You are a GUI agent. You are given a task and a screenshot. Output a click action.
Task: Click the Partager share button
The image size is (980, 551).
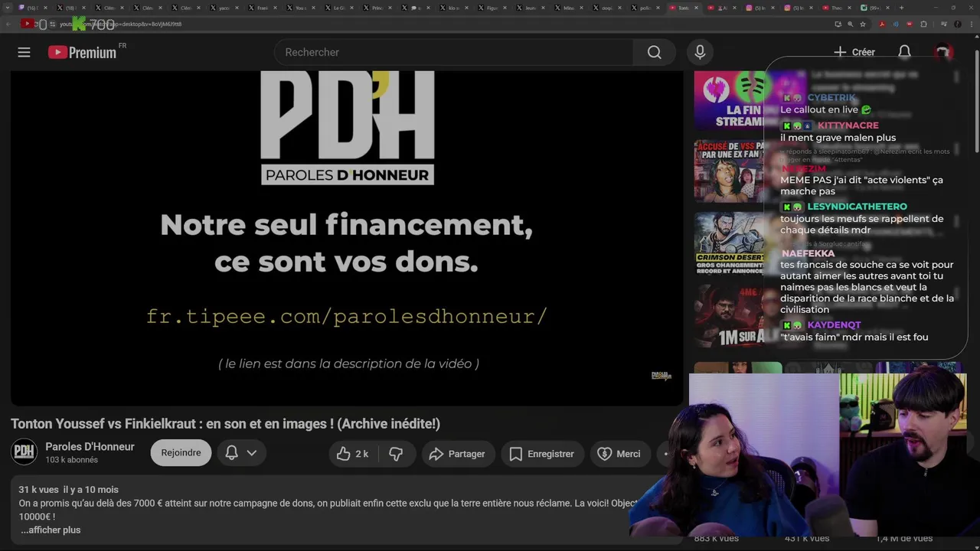(457, 454)
